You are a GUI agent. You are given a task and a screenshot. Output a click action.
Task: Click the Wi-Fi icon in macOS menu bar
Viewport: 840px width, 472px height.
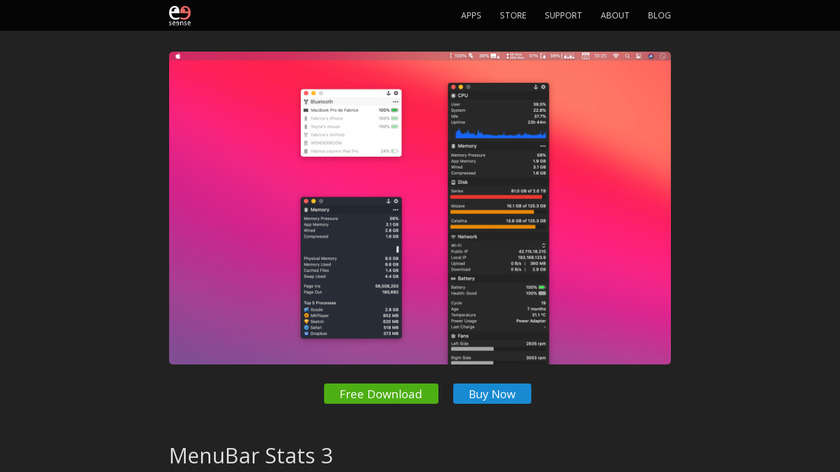tap(616, 56)
